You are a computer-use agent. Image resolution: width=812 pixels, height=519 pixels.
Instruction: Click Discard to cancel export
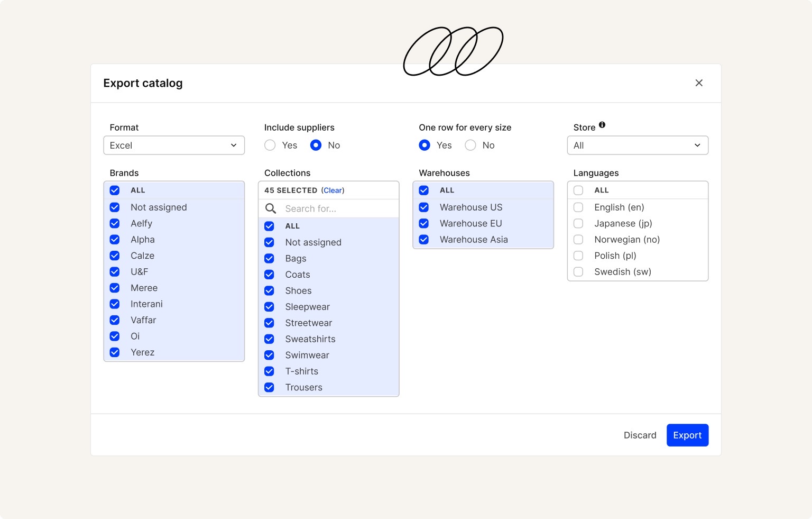[x=640, y=435]
